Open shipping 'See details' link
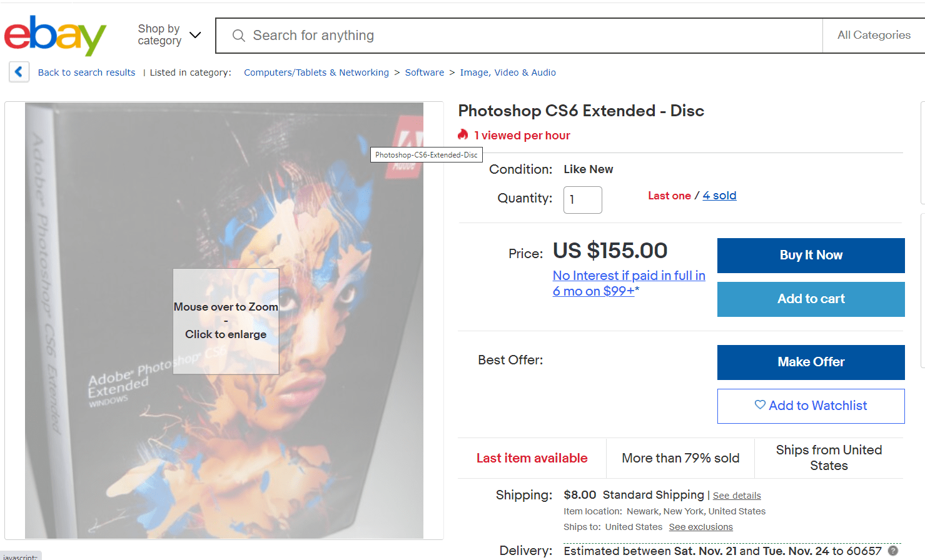The height and width of the screenshot is (560, 925). click(x=737, y=495)
